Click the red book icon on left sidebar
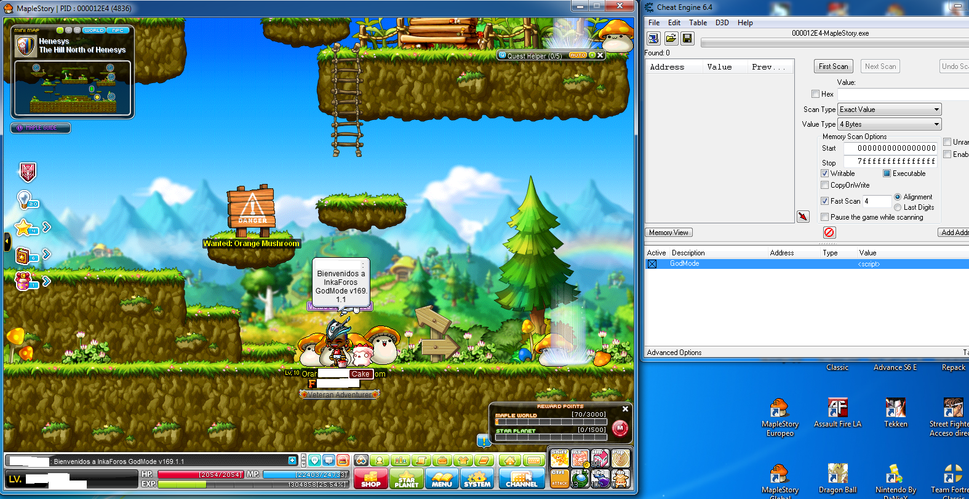This screenshot has width=969, height=499. point(23,255)
